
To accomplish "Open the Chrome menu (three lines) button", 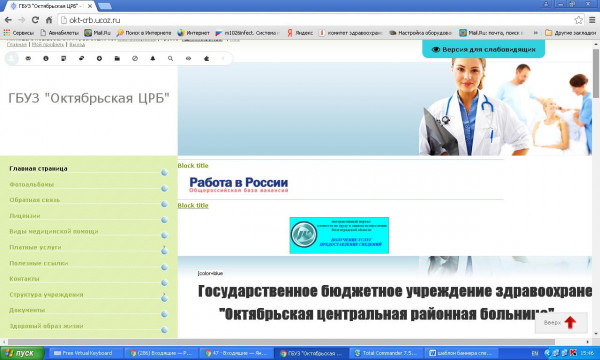I will (x=592, y=20).
